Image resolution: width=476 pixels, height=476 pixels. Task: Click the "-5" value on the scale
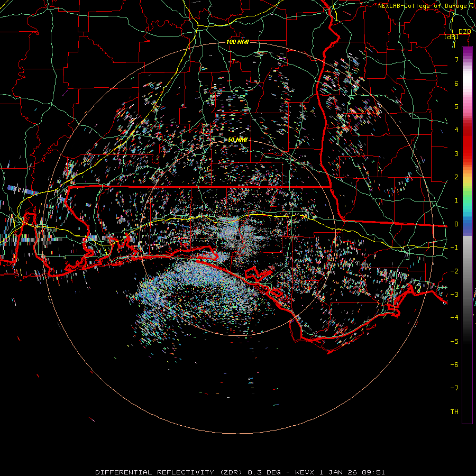(x=454, y=341)
